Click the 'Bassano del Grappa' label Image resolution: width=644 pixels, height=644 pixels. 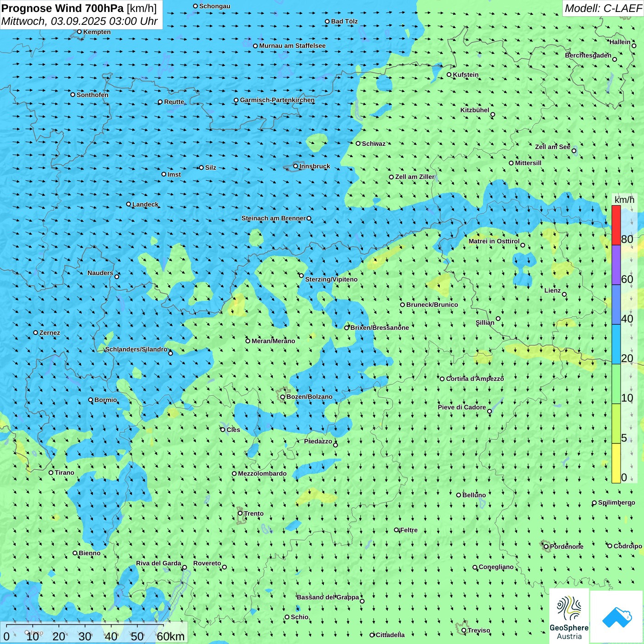coord(328,597)
